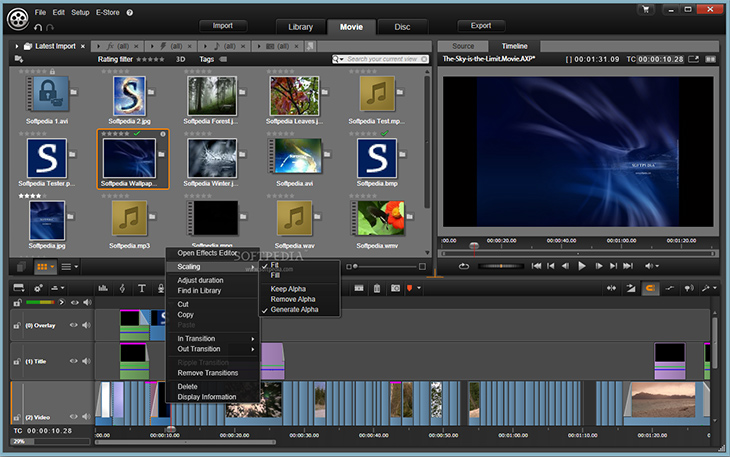This screenshot has width=730, height=457.
Task: Enable magnetic snapping icon on timeline toolbar
Action: [x=650, y=288]
